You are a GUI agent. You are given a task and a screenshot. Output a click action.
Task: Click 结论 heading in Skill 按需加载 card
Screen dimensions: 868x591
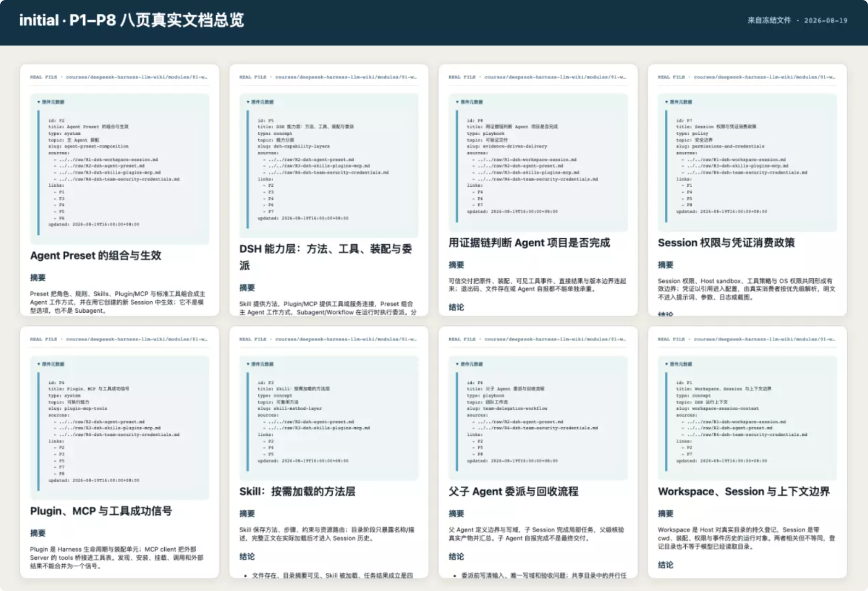[x=247, y=556]
